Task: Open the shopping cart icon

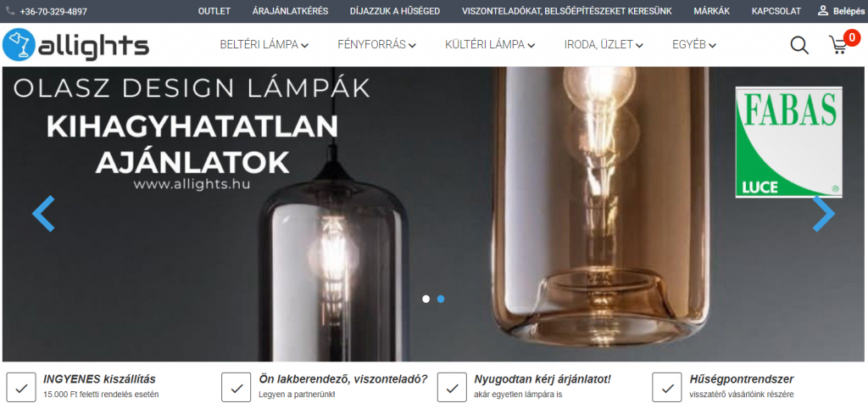Action: (838, 45)
